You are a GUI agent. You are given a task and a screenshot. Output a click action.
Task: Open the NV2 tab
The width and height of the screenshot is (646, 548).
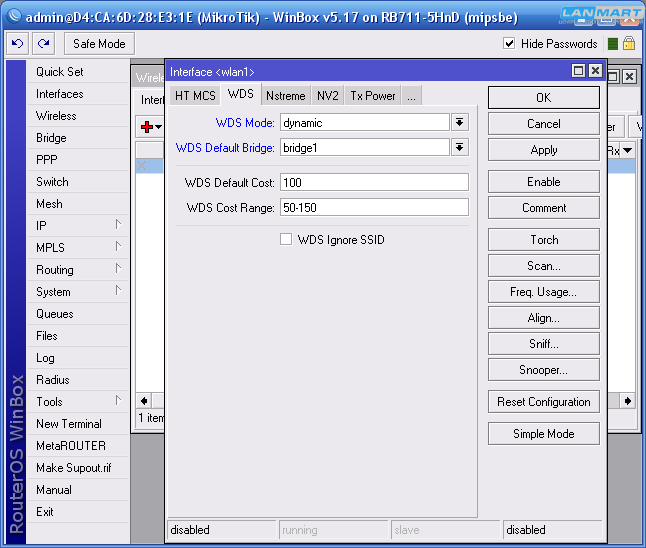[328, 96]
